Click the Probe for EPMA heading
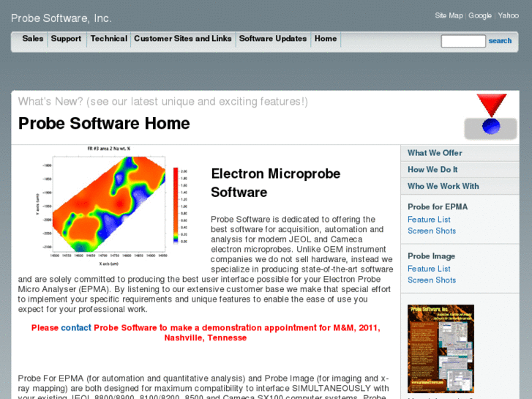Image resolution: width=532 pixels, height=399 pixels. 438,206
